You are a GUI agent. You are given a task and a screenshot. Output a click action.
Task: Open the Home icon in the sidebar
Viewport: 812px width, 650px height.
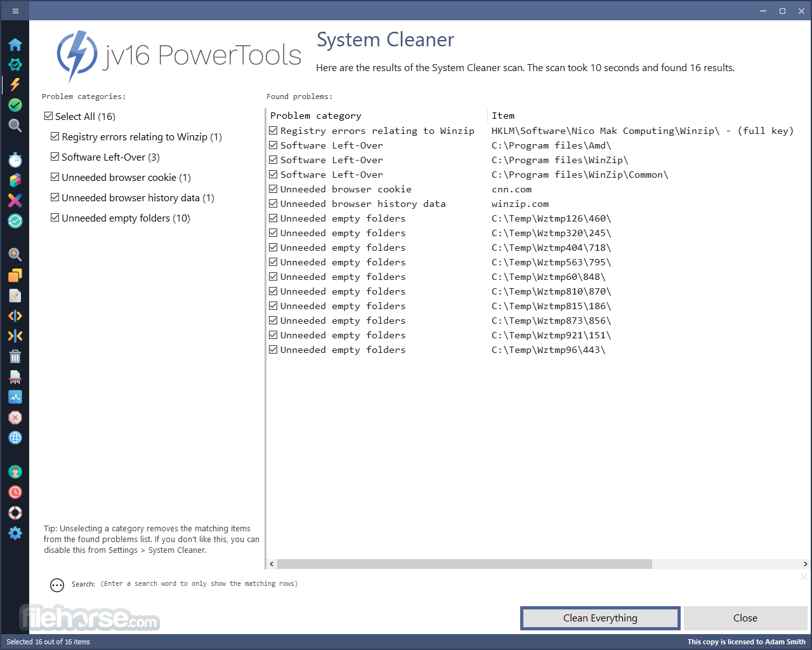[15, 44]
